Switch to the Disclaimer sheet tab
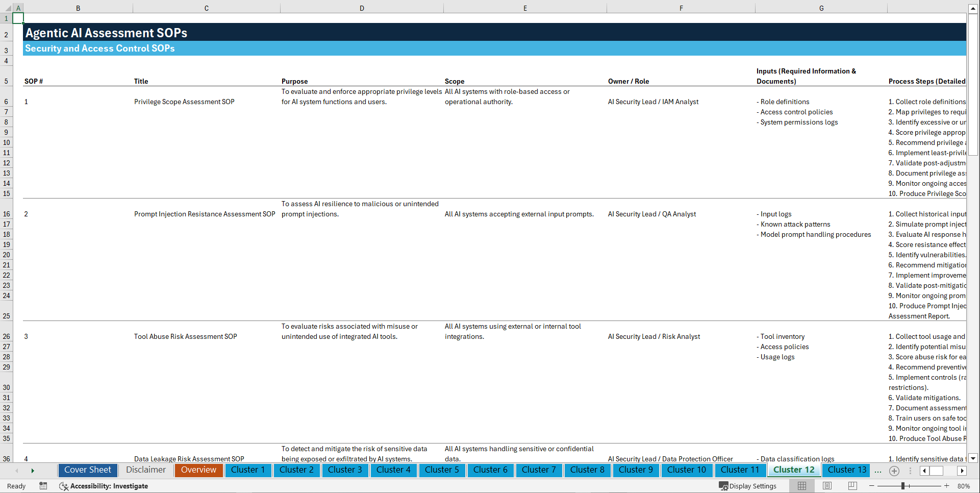980x493 pixels. pyautogui.click(x=145, y=470)
